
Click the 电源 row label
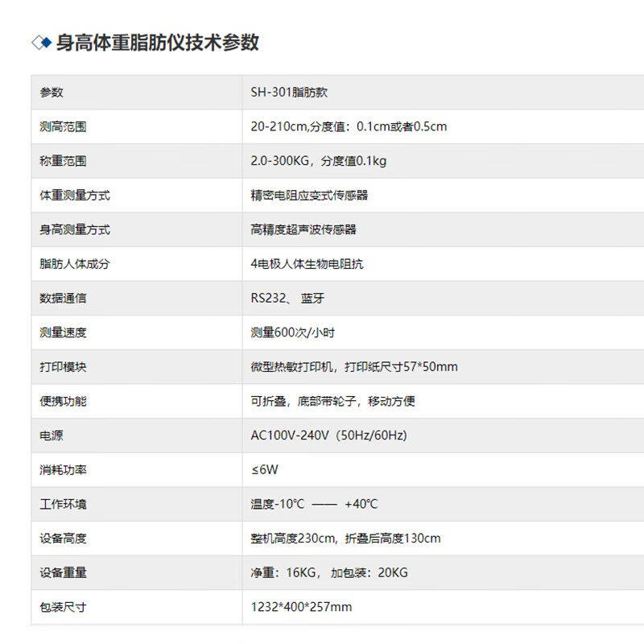pyautogui.click(x=52, y=436)
